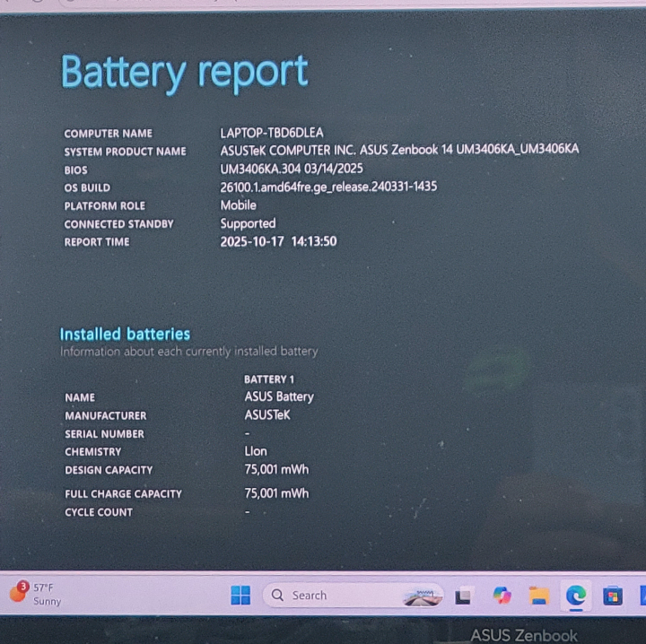Click the full charge capacity value
The height and width of the screenshot is (644, 646).
pos(276,493)
